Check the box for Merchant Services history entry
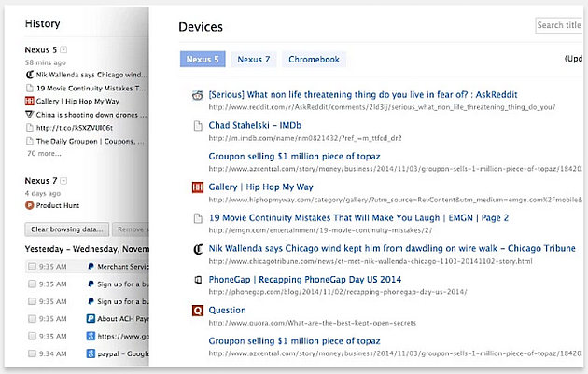588x374 pixels. tap(33, 267)
